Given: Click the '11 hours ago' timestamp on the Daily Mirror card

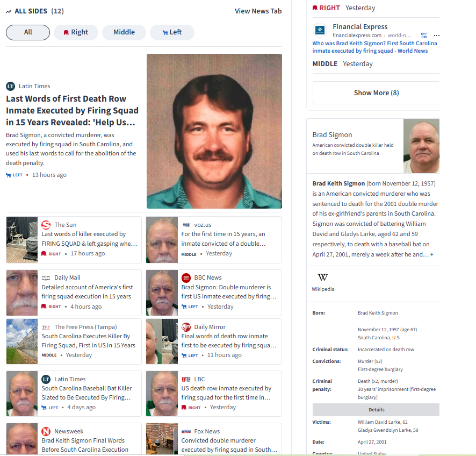Looking at the screenshot, I should 225,355.
